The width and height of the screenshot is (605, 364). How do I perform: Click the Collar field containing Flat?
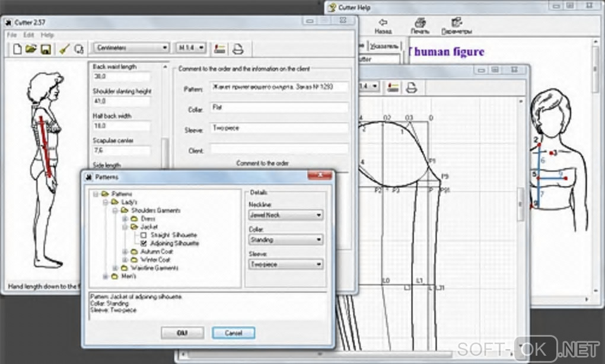pos(279,107)
